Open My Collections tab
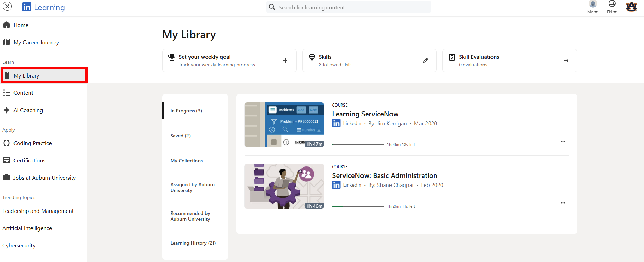 186,161
